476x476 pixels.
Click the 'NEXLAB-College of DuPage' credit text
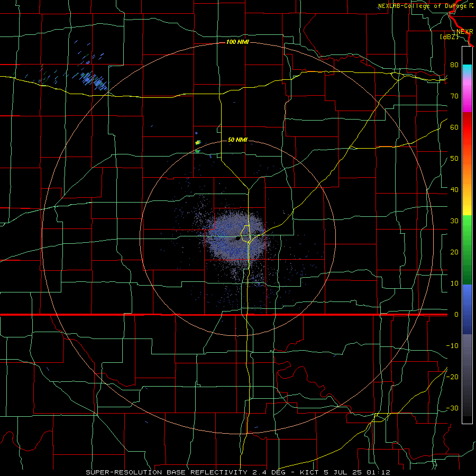tap(423, 6)
